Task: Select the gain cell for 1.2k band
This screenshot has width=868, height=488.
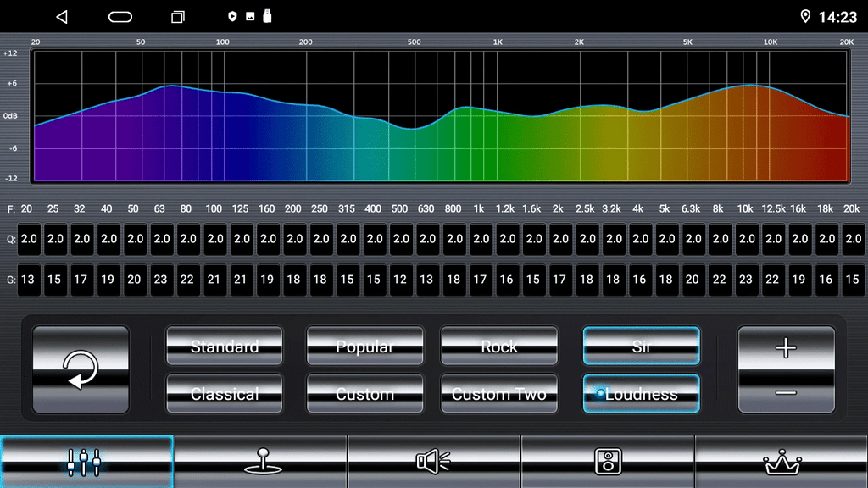Action: coord(507,280)
